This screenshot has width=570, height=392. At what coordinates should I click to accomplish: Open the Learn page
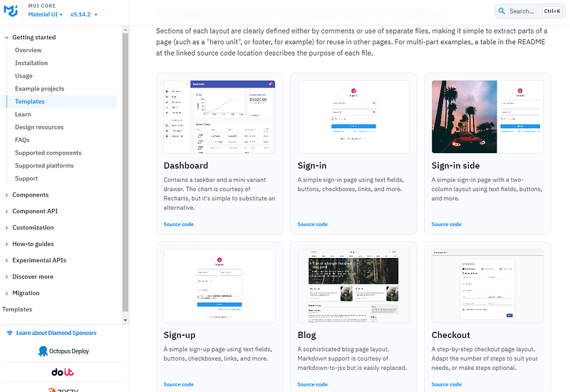pyautogui.click(x=23, y=114)
